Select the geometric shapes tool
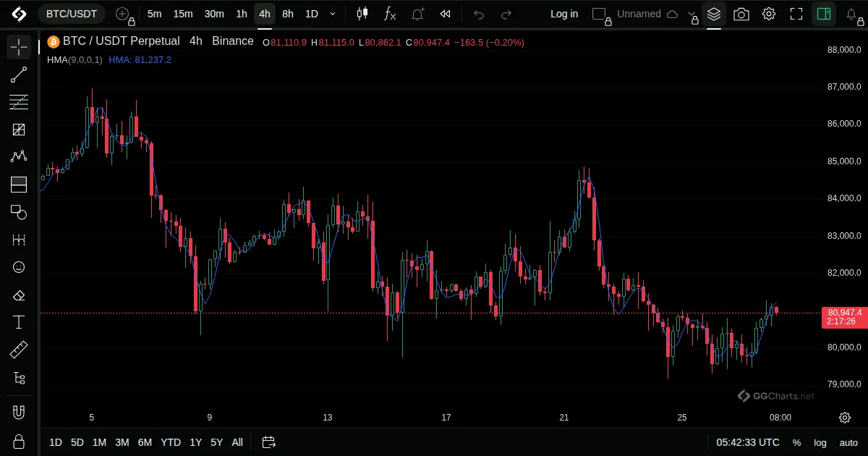The image size is (868, 456). [19, 212]
